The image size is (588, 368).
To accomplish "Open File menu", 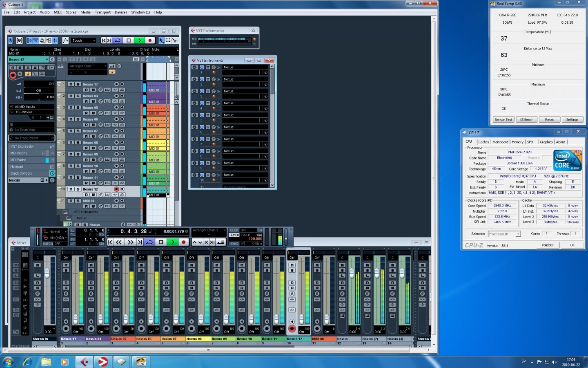I will tap(7, 12).
